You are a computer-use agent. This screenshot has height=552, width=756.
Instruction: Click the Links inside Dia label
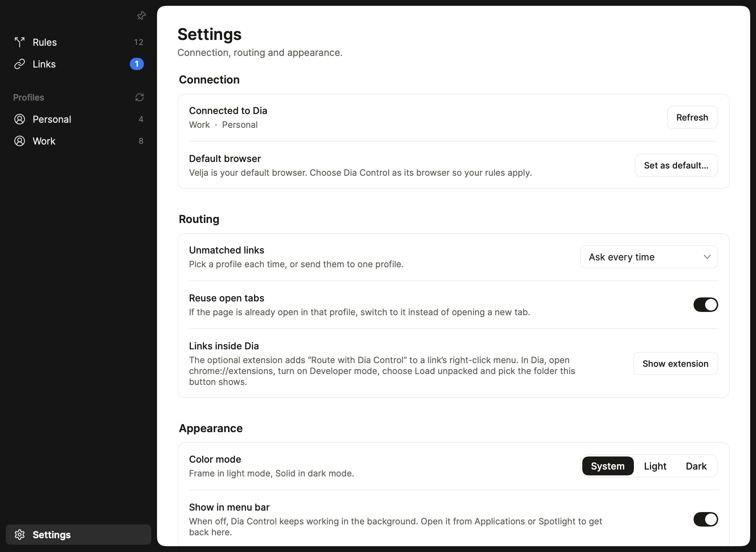(x=224, y=346)
